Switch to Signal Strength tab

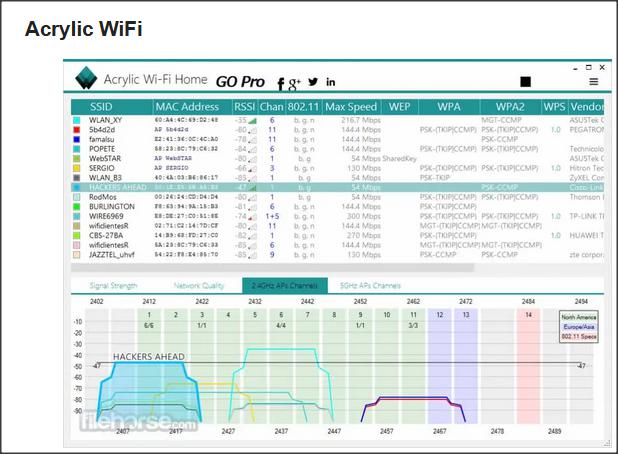click(114, 286)
